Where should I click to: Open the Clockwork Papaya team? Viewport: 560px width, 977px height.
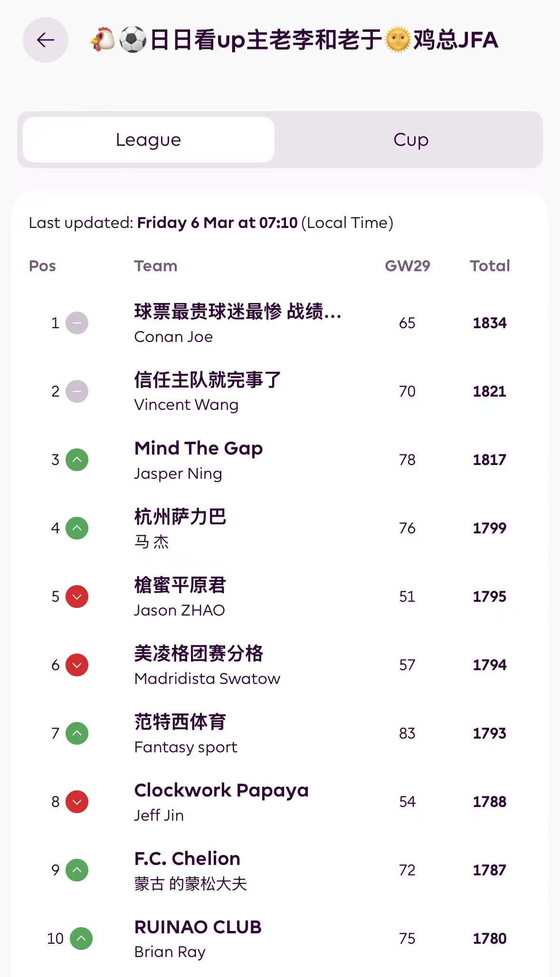coord(221,790)
